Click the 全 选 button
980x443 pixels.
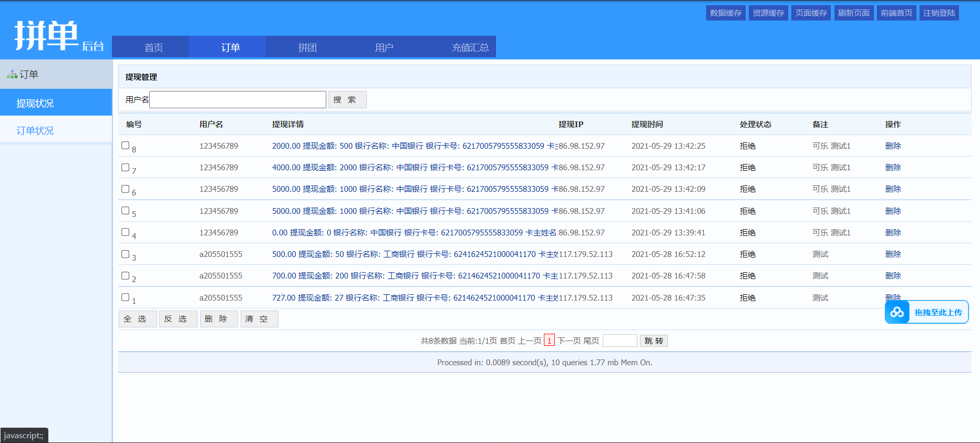point(138,319)
